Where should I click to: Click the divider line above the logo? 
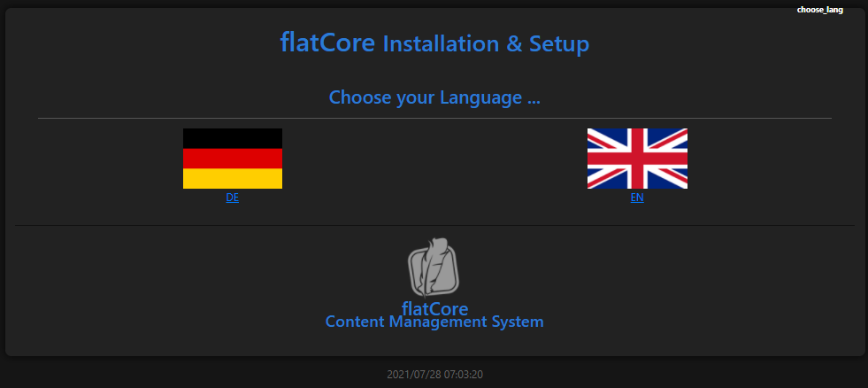[x=434, y=226]
